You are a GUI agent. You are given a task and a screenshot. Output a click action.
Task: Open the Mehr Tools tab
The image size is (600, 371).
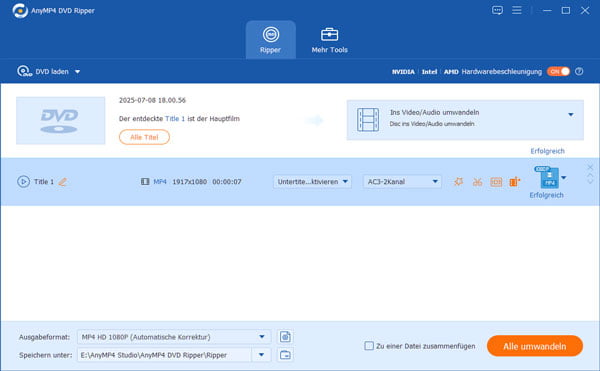coord(329,40)
